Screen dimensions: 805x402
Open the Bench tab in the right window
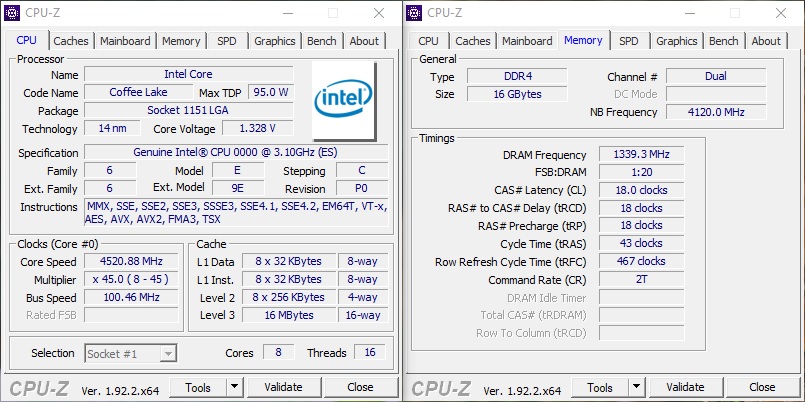tap(724, 41)
